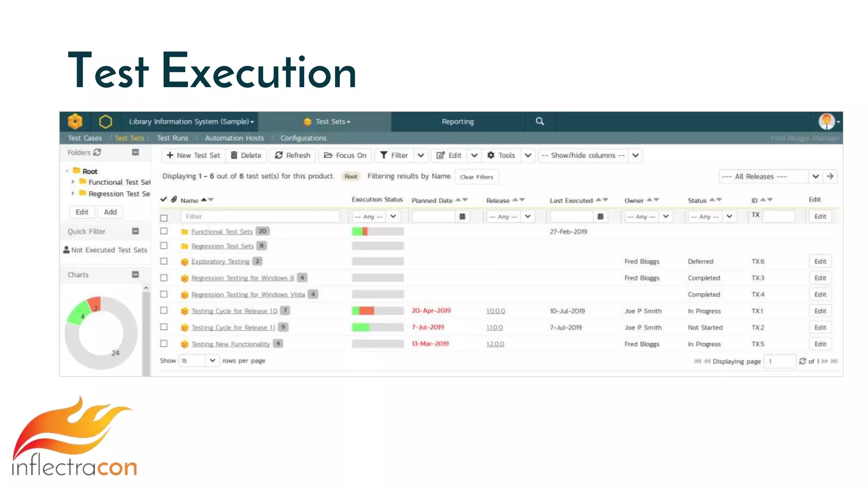Click the Refresh toolbar button
Image resolution: width=868 pixels, height=488 pixels.
coord(292,155)
